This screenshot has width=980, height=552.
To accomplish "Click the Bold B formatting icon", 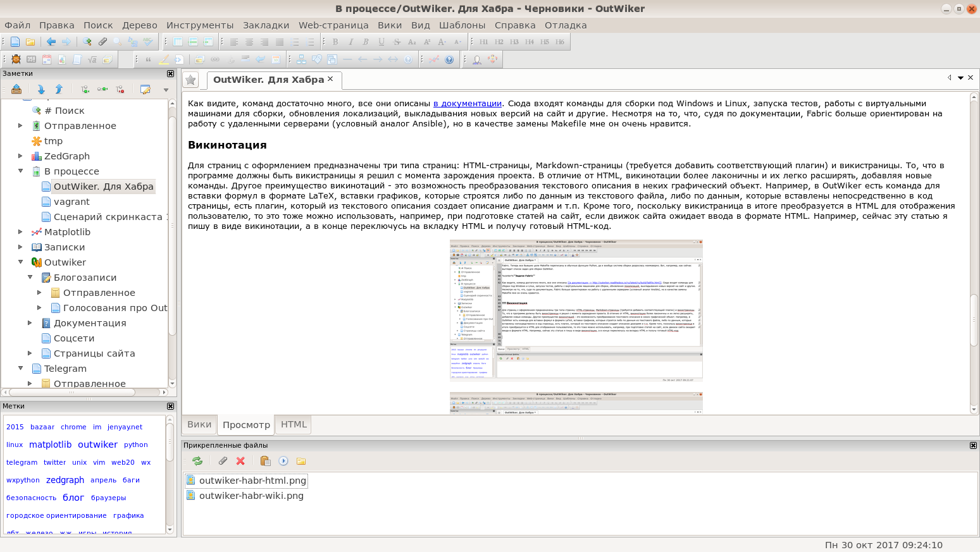I will (x=335, y=42).
